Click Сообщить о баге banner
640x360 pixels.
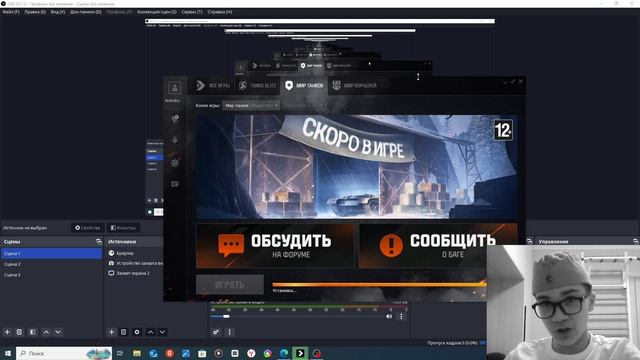pyautogui.click(x=438, y=246)
